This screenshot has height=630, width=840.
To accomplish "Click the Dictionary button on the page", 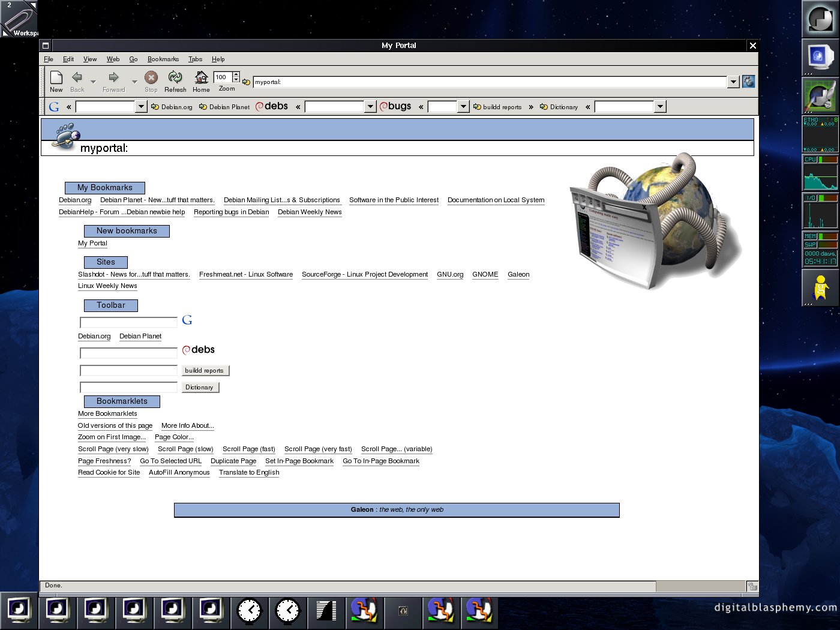I will pyautogui.click(x=199, y=387).
